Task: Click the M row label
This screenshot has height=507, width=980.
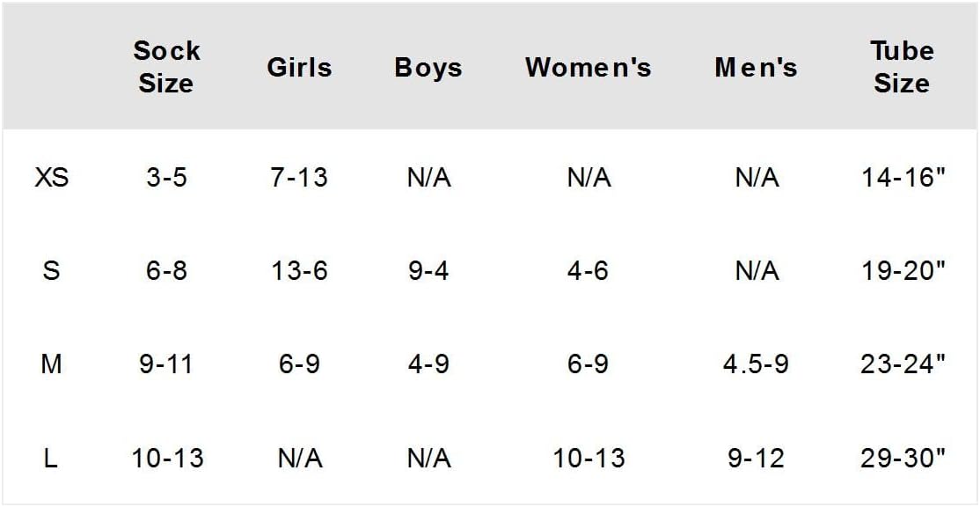Action: 51,364
